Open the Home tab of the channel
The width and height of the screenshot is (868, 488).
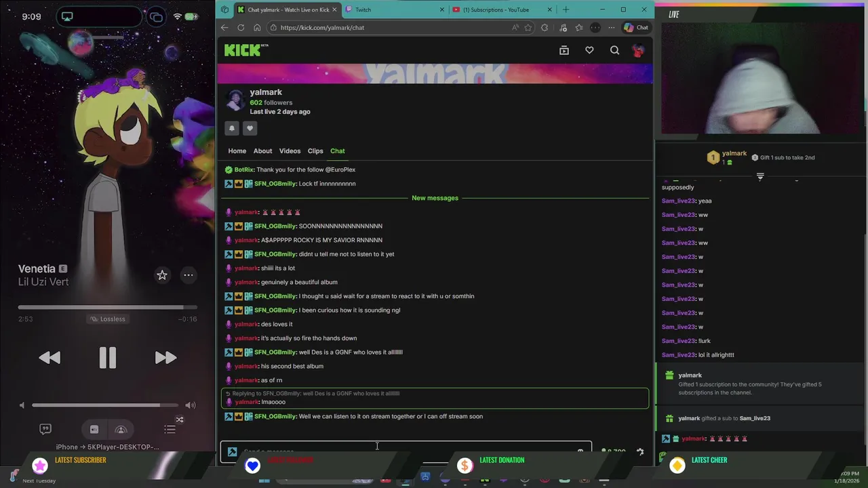point(237,151)
